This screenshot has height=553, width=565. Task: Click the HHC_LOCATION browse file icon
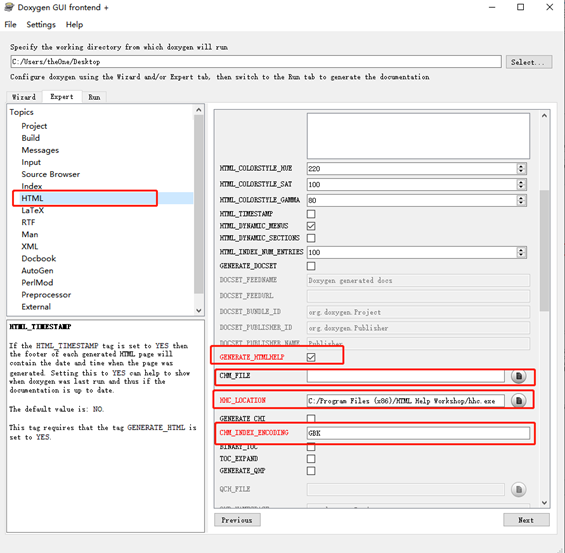tap(519, 400)
